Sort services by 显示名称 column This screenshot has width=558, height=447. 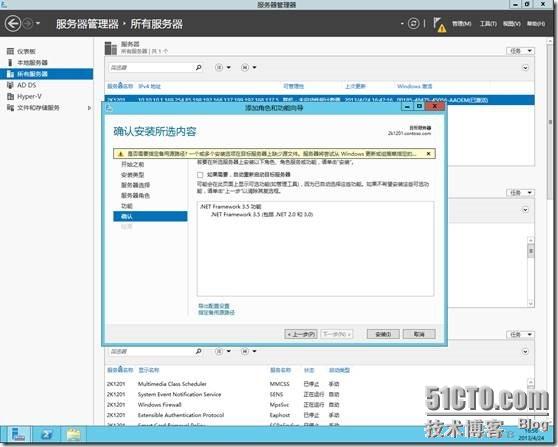pyautogui.click(x=149, y=370)
